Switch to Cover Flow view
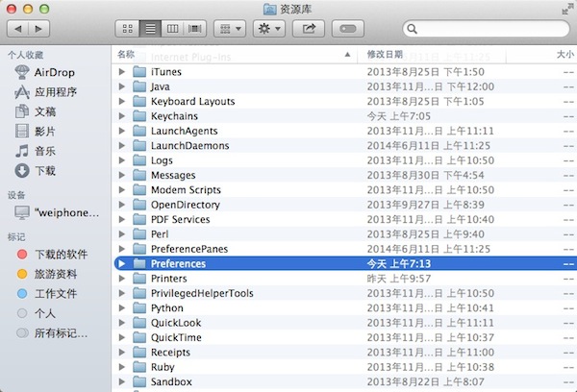The image size is (577, 392). [x=195, y=29]
